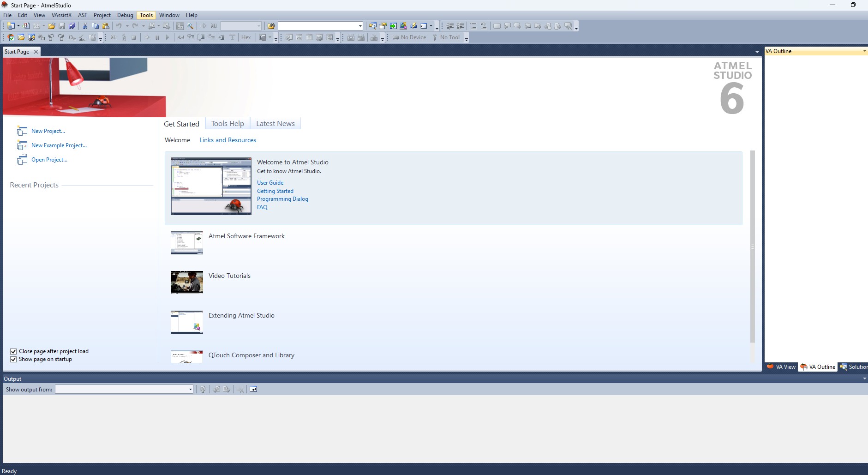This screenshot has width=868, height=475.
Task: Open the VA Outline panel dropdown arrow
Action: click(864, 51)
